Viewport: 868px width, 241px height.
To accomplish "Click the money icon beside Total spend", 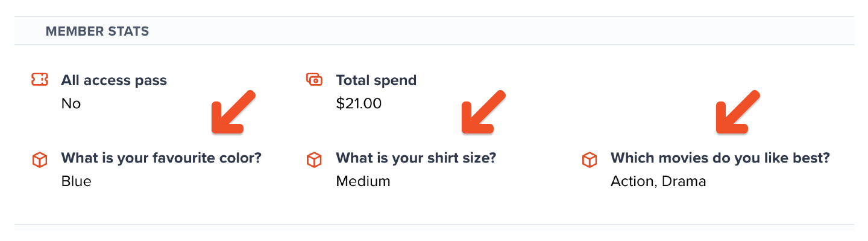I will pyautogui.click(x=314, y=79).
